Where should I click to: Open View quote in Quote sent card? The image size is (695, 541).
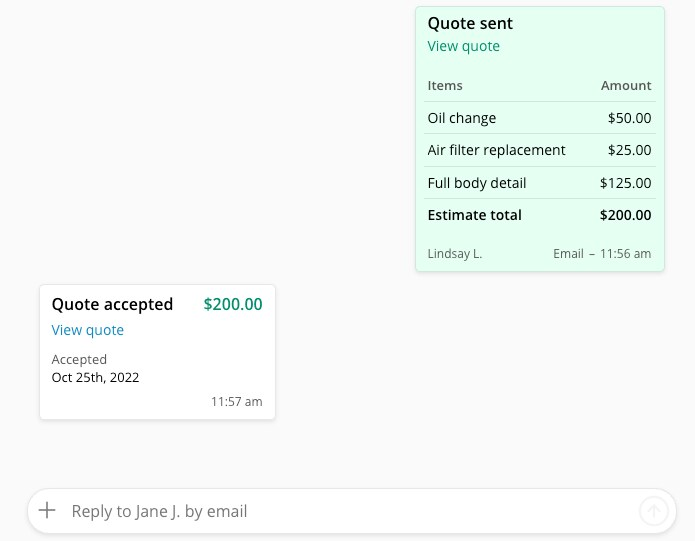[463, 46]
